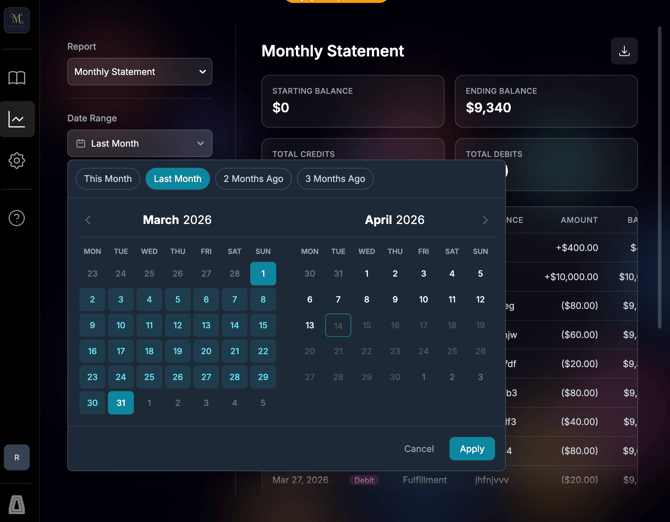The width and height of the screenshot is (670, 522).
Task: Download the Monthly Statement with download icon
Action: click(624, 51)
